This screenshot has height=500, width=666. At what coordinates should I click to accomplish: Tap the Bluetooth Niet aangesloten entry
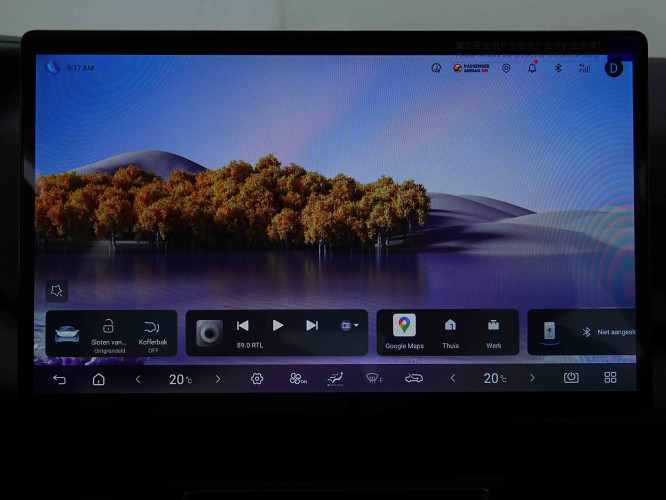[609, 332]
